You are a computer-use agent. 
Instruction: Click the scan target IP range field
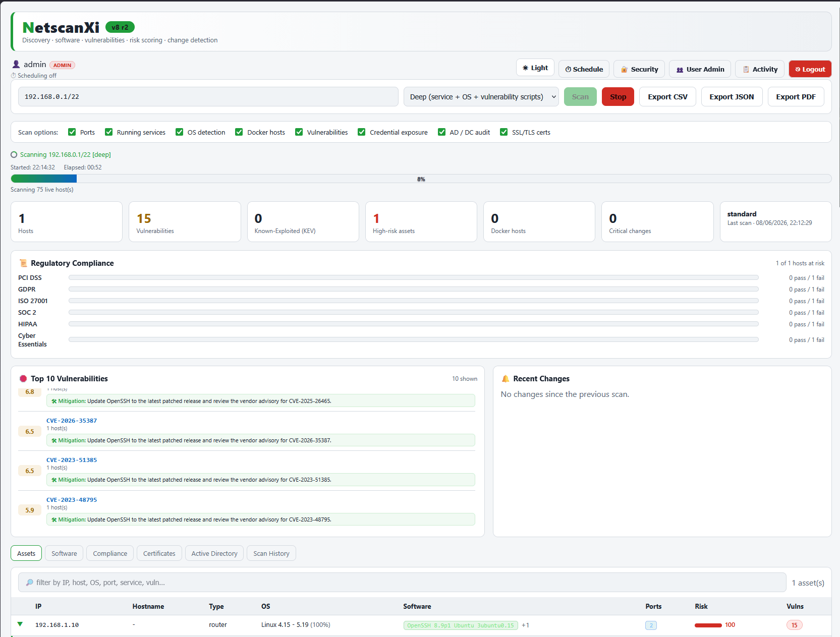tap(208, 97)
